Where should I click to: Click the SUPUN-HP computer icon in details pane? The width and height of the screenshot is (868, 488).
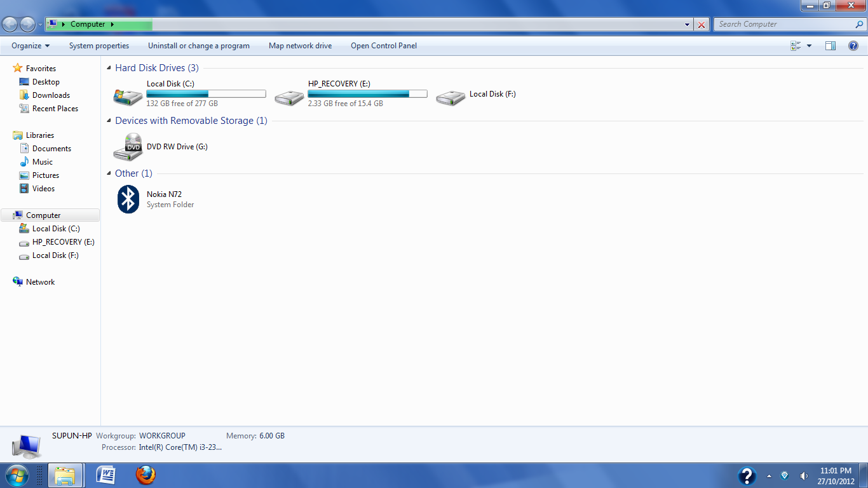pyautogui.click(x=27, y=447)
